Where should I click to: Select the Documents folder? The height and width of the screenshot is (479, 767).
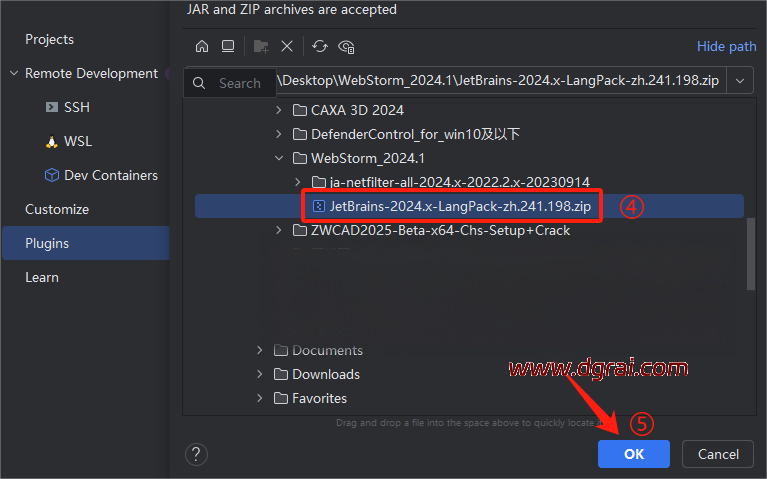pos(327,350)
